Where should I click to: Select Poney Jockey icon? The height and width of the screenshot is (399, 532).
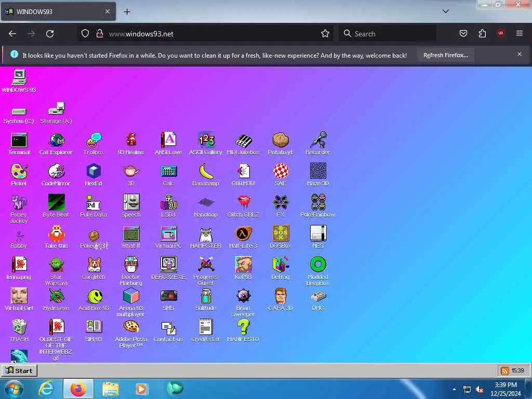click(19, 209)
